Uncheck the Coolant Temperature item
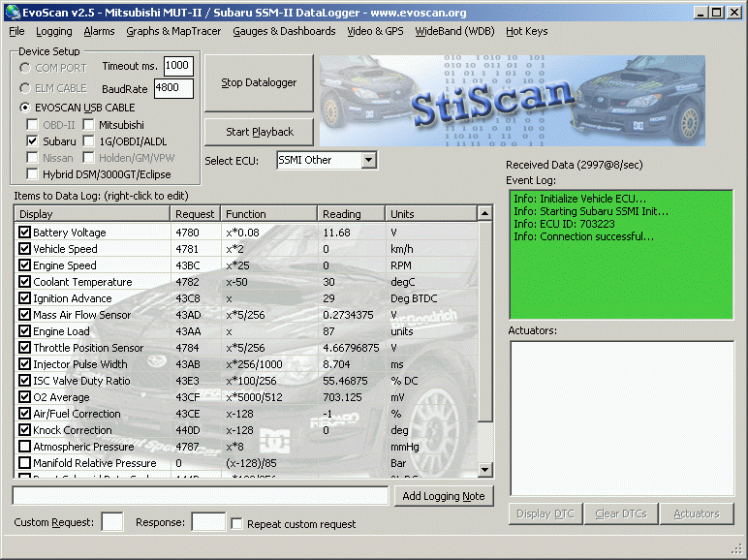 [24, 281]
